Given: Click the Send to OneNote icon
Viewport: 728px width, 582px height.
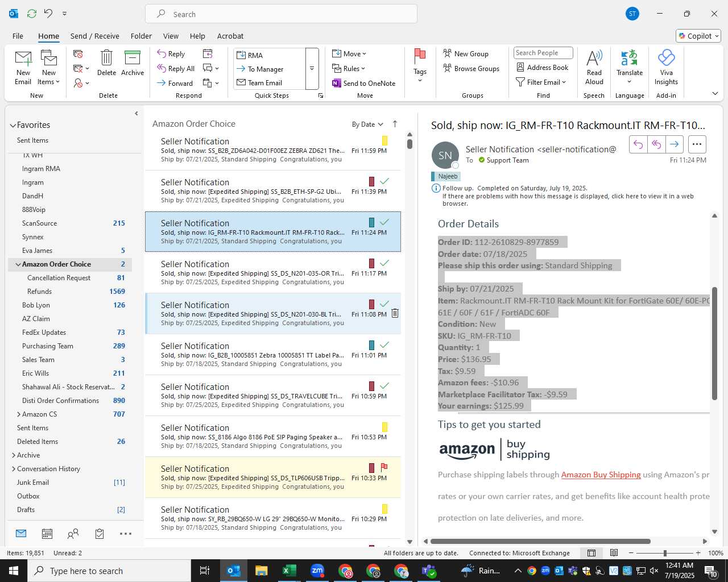Looking at the screenshot, I should tap(337, 83).
